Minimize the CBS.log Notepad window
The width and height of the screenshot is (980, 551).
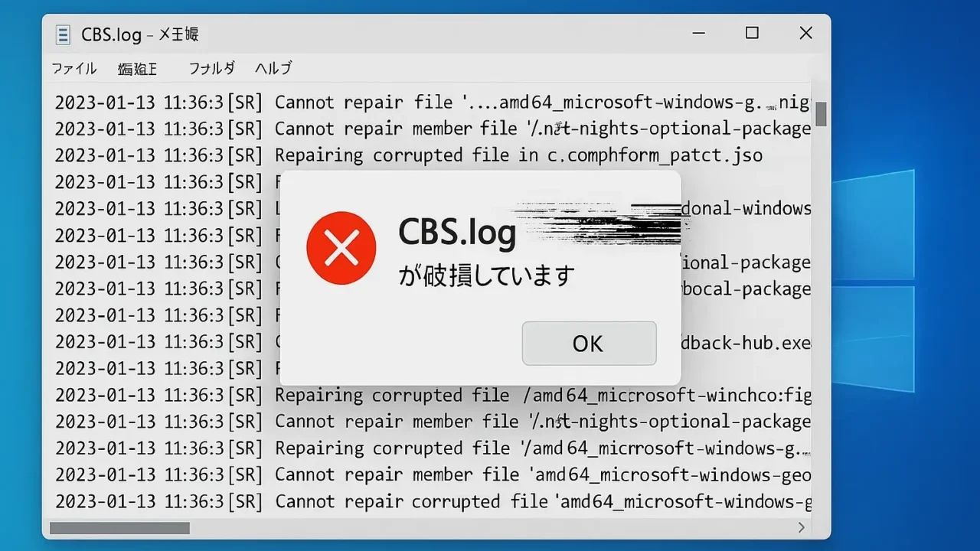pyautogui.click(x=699, y=33)
